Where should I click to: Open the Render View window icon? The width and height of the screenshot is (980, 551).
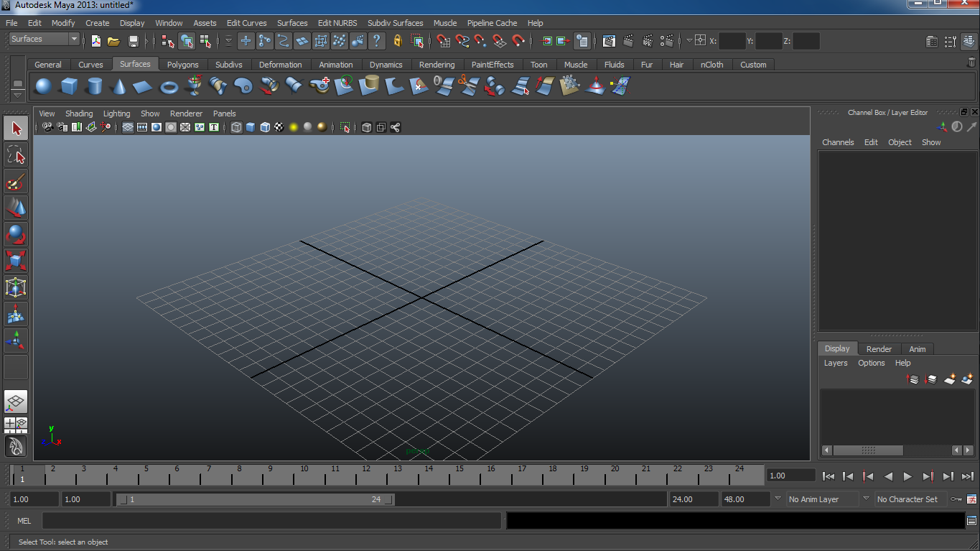(x=609, y=41)
